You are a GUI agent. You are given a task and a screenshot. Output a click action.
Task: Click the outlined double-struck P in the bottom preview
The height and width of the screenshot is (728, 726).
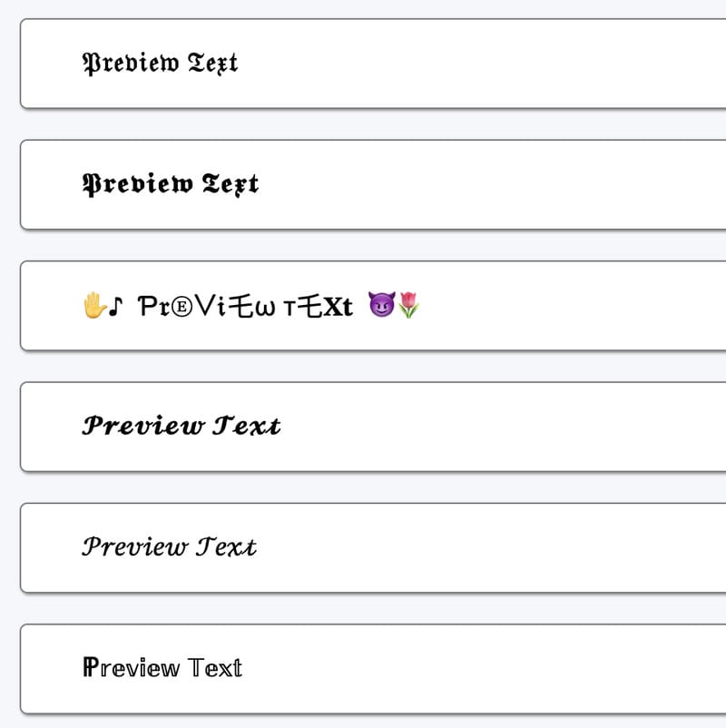pyautogui.click(x=90, y=668)
